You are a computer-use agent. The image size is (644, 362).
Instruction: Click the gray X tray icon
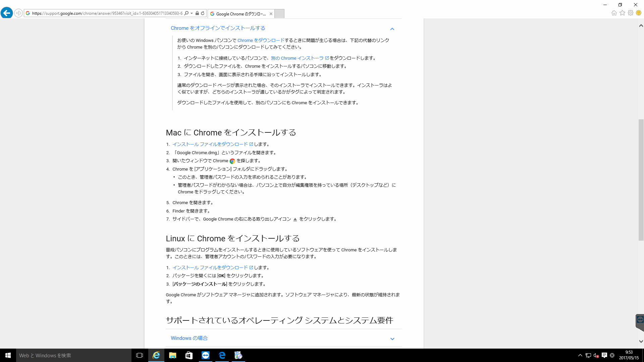coord(612,355)
